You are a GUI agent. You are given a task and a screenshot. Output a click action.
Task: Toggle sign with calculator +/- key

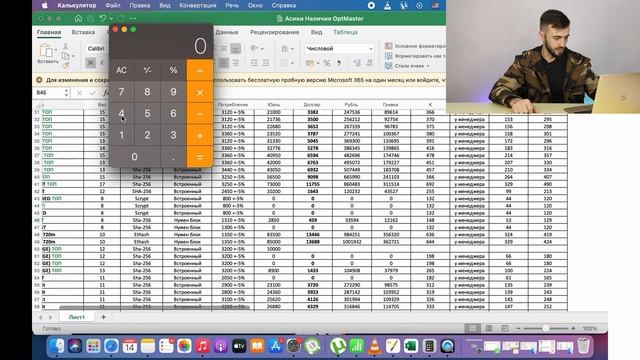147,70
